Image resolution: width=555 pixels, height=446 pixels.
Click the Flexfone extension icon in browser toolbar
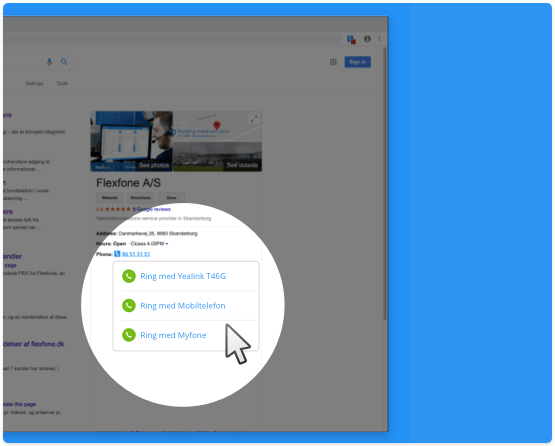[x=351, y=39]
